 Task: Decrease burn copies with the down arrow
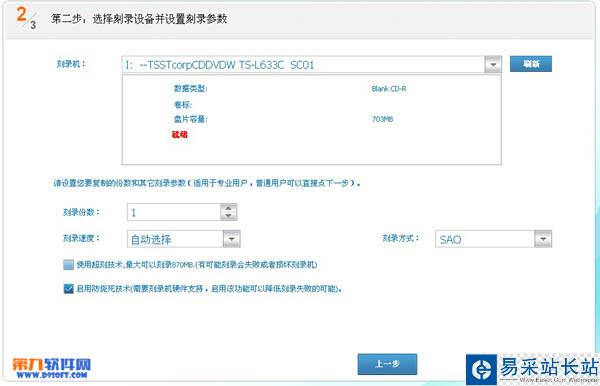point(228,216)
